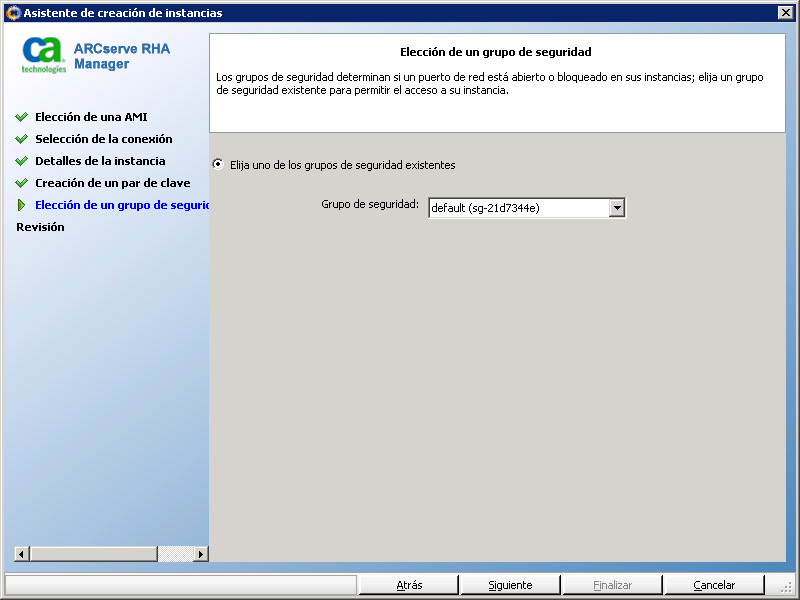
Task: Click the checkmark icon next to Selección de la conexión
Action: [22, 139]
